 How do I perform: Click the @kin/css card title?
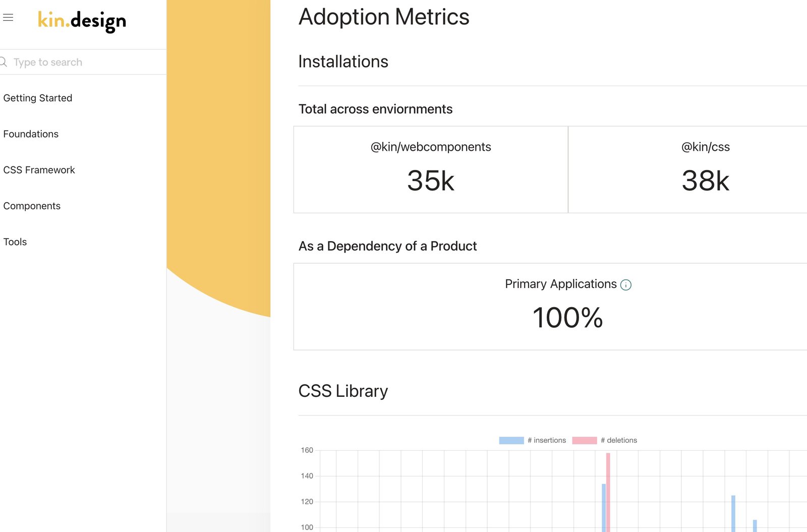tap(706, 147)
